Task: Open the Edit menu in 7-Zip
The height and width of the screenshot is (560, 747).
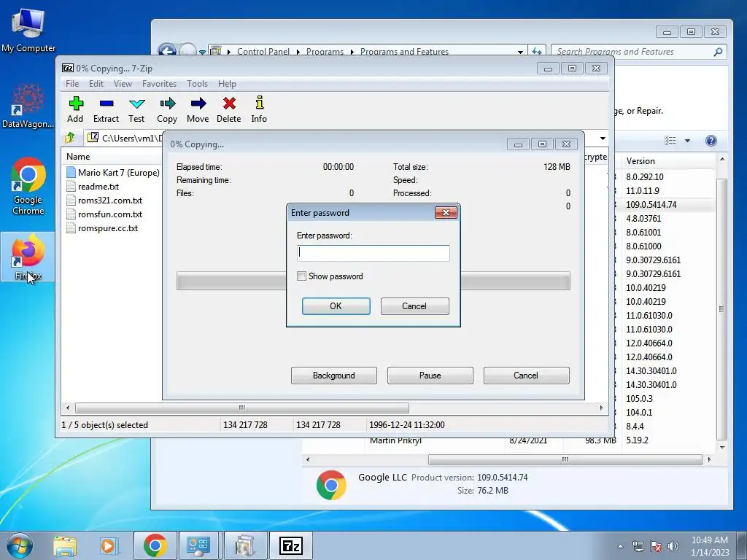Action: 96,84
